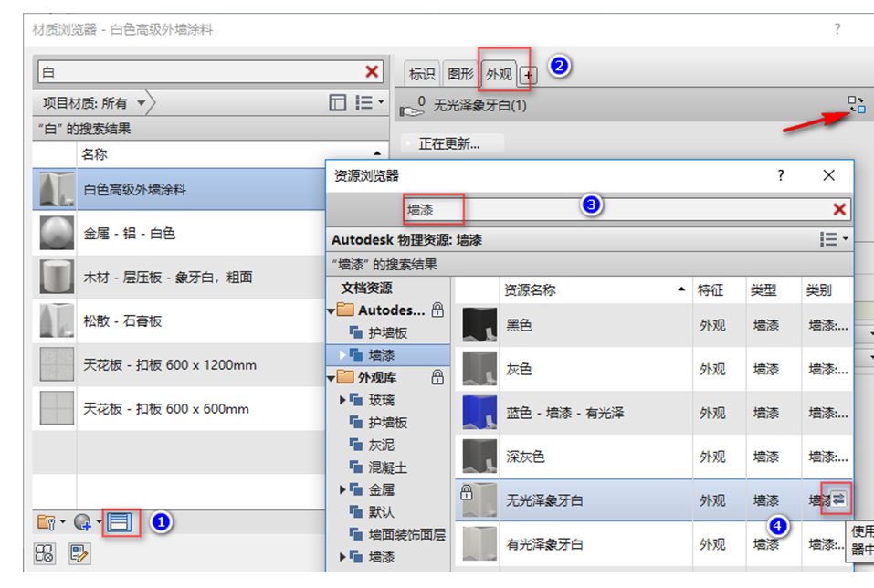Switch to the 标识 tab
This screenshot has width=874, height=588.
click(423, 73)
